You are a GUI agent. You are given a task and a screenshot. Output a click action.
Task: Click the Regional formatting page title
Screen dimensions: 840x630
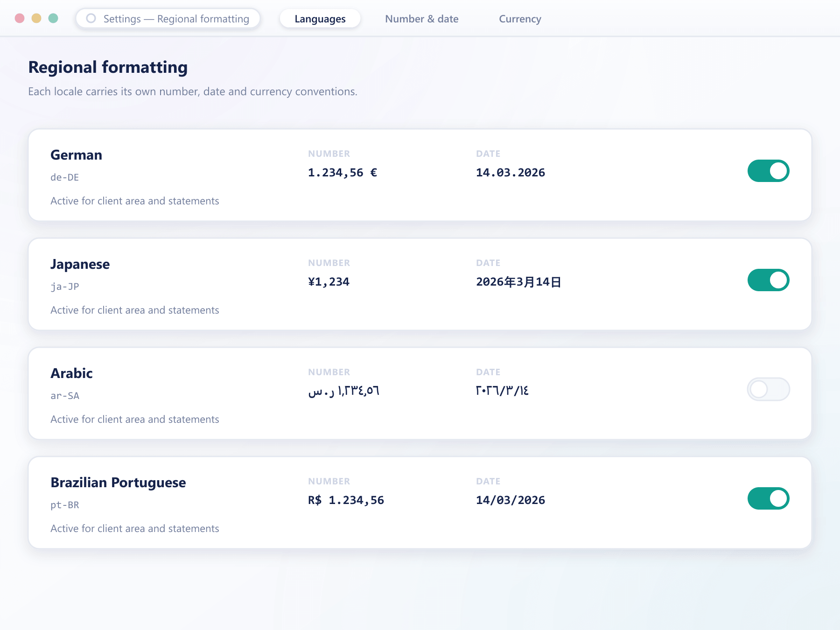point(108,67)
